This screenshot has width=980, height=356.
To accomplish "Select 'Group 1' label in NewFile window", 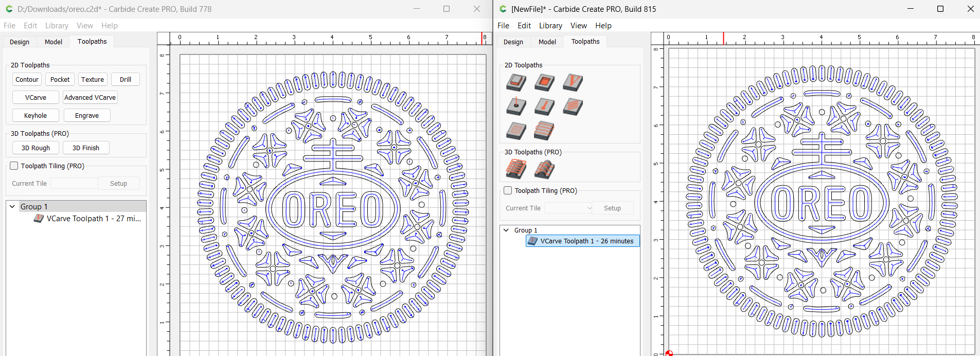I will (x=526, y=230).
